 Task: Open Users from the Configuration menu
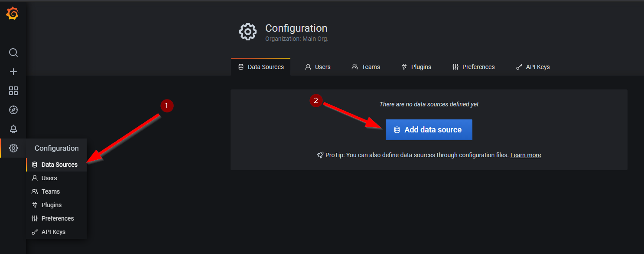point(49,178)
